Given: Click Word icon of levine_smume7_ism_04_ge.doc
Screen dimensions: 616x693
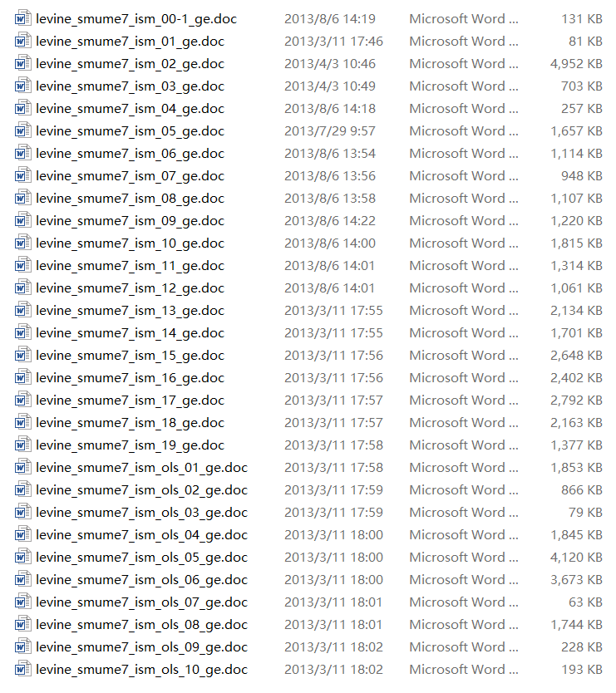Looking at the screenshot, I should click(x=23, y=108).
